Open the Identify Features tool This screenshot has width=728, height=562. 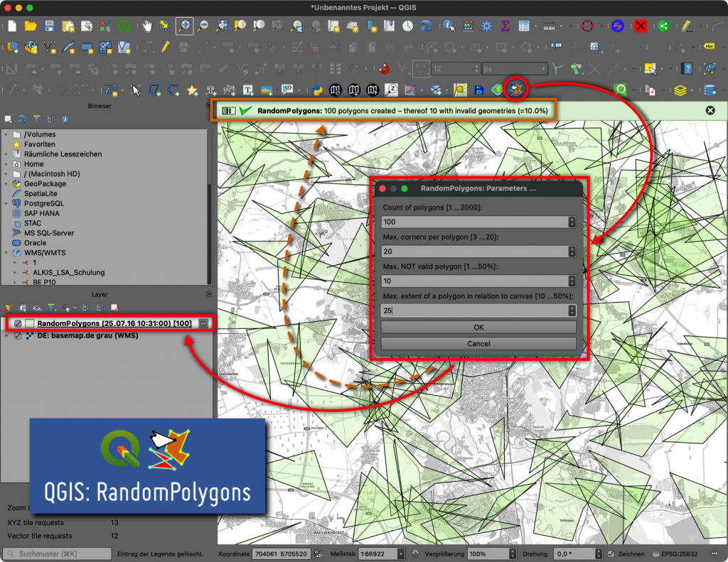click(449, 26)
